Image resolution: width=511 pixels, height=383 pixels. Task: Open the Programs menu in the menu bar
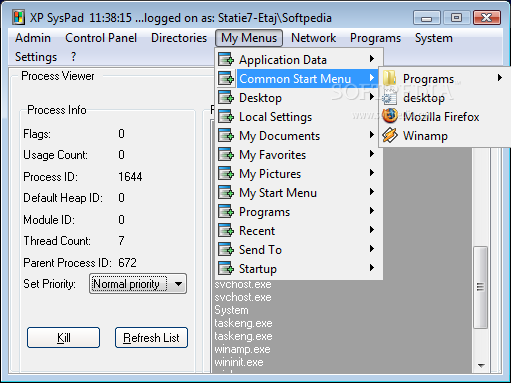[375, 38]
